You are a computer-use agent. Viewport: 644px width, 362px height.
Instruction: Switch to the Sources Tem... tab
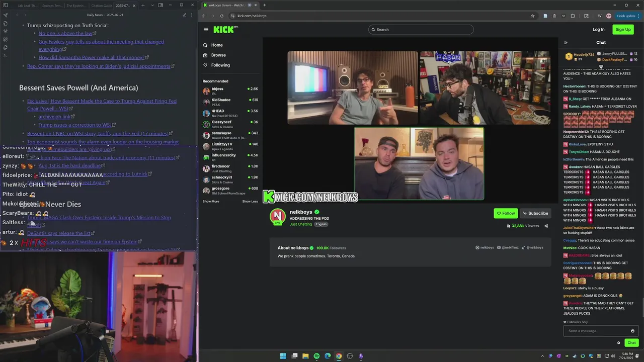click(x=52, y=6)
